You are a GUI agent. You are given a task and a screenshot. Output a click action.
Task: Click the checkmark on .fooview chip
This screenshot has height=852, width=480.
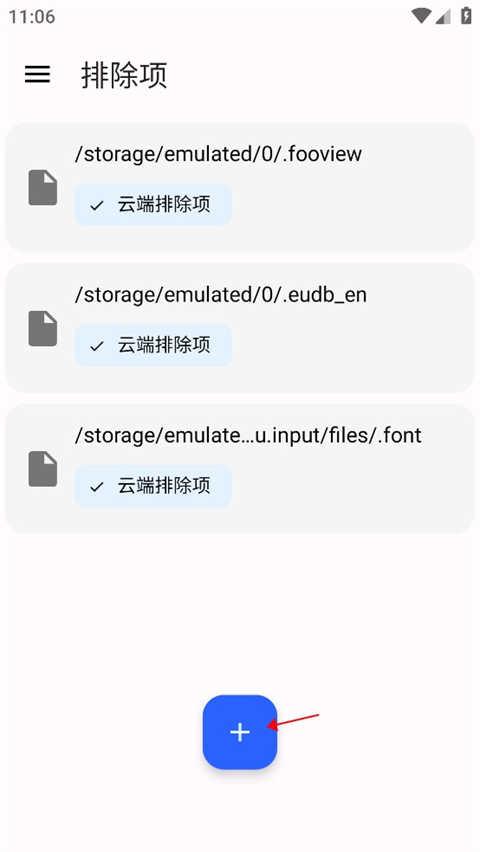tap(97, 205)
